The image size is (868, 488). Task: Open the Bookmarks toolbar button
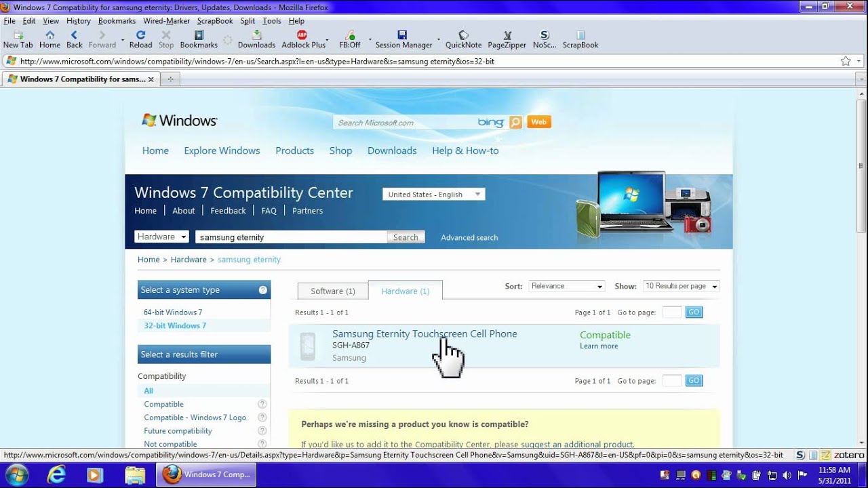point(199,39)
